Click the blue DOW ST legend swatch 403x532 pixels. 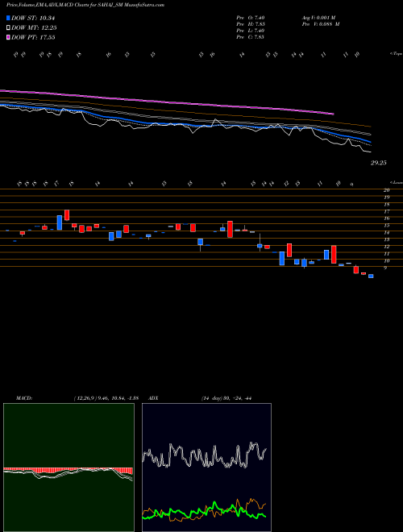(8, 18)
